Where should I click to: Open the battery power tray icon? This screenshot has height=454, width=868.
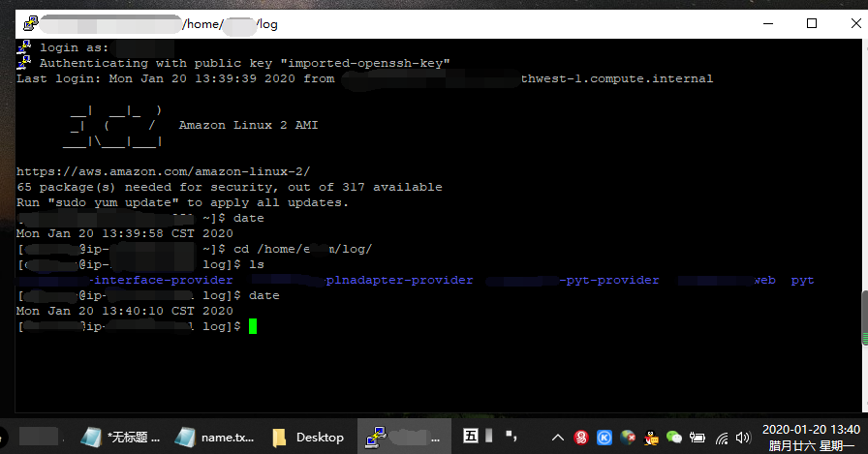[x=697, y=438]
